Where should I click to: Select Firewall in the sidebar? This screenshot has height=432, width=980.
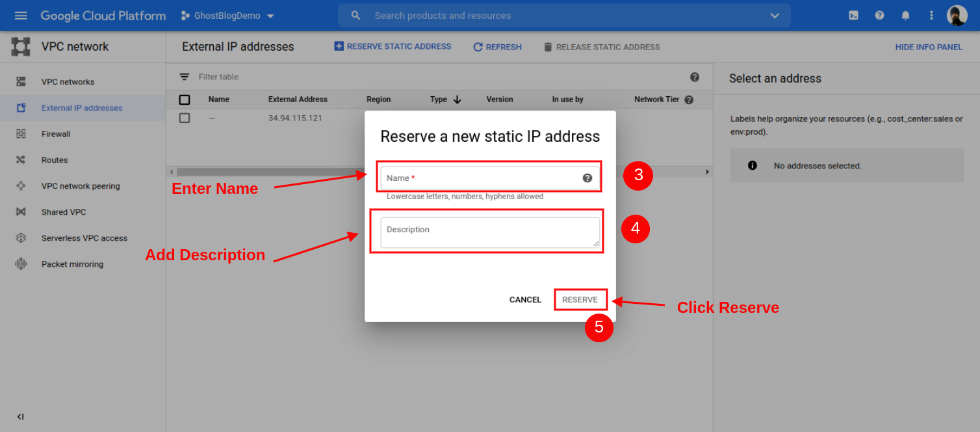(56, 134)
